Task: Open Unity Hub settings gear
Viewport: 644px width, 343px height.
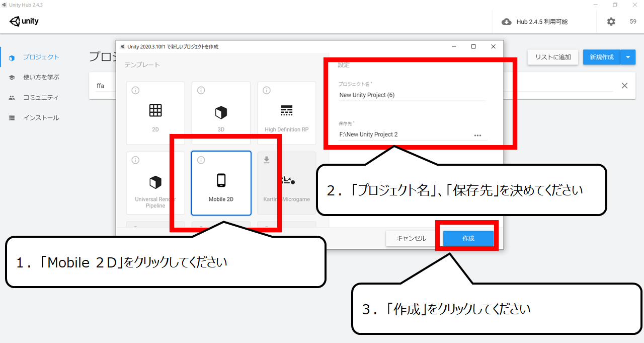Action: (x=611, y=22)
